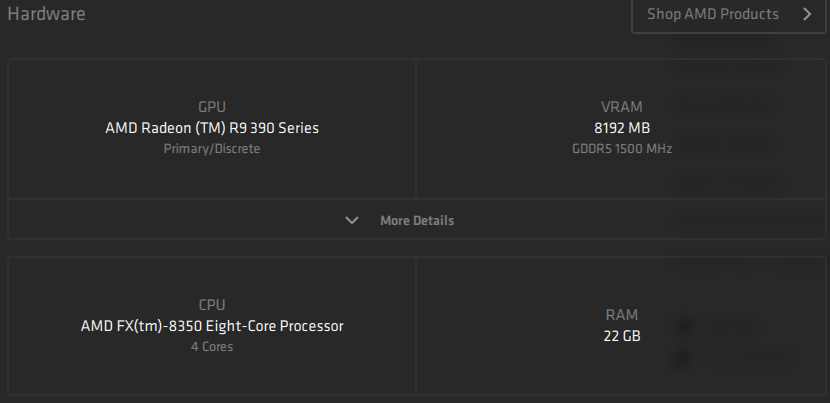Viewport: 830px width, 403px height.
Task: Click the 8192 MB VRAM value
Action: point(622,128)
